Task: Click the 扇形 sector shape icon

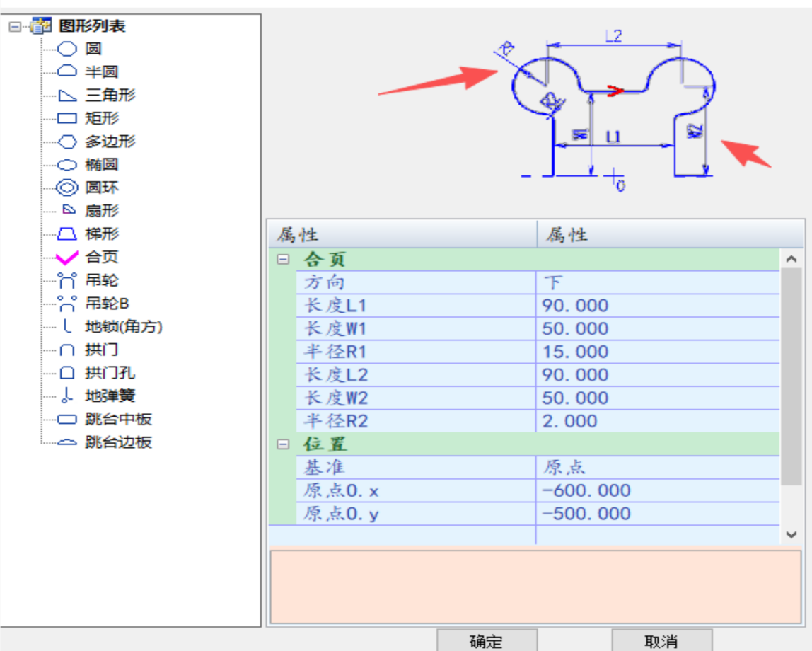Action: pyautogui.click(x=67, y=210)
